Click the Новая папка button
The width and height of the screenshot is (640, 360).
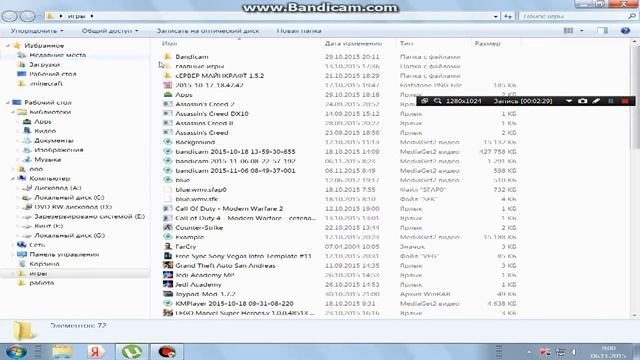299,31
